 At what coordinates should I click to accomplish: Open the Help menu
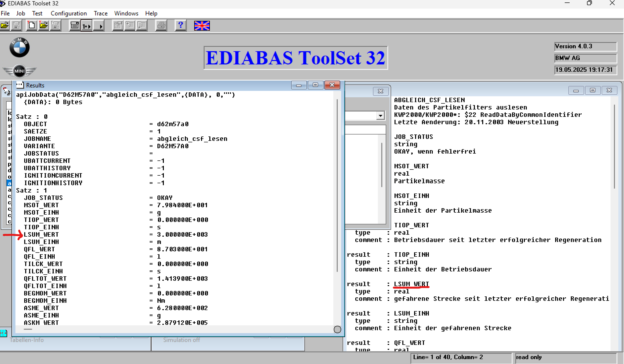(x=151, y=13)
